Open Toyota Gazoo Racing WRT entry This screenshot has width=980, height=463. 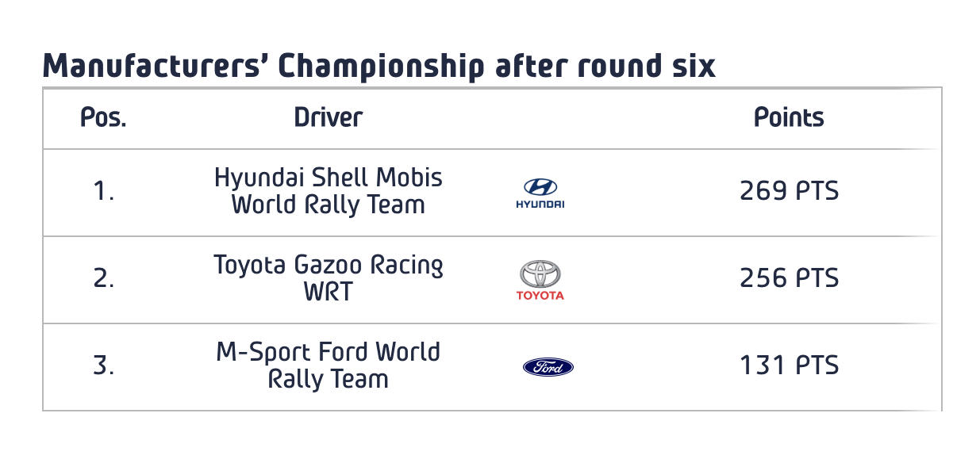pyautogui.click(x=329, y=277)
